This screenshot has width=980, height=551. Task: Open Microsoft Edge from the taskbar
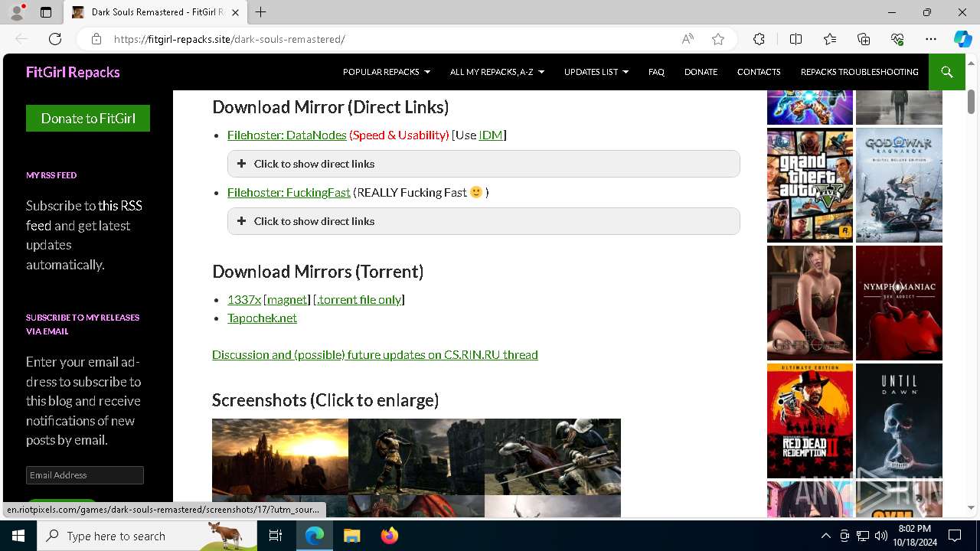315,536
